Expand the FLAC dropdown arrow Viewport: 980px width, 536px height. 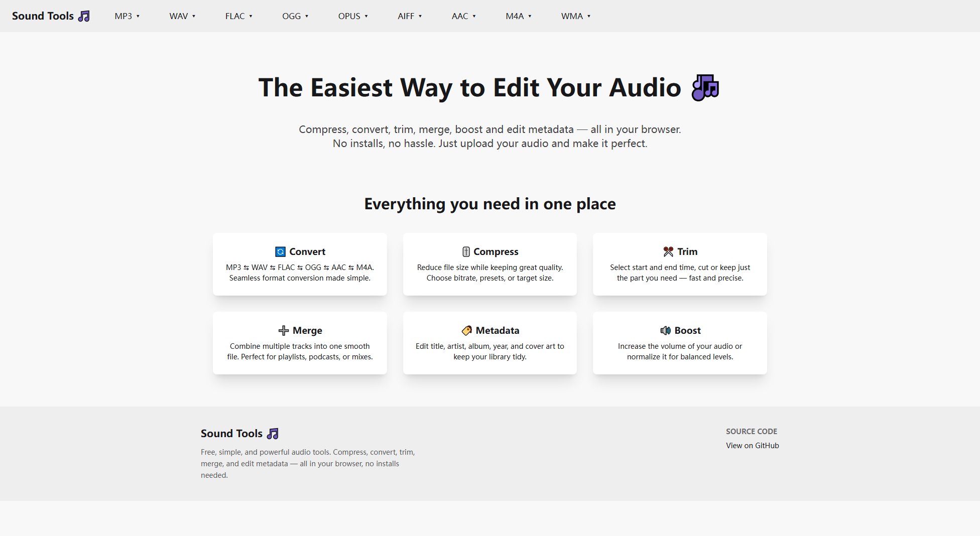(251, 16)
